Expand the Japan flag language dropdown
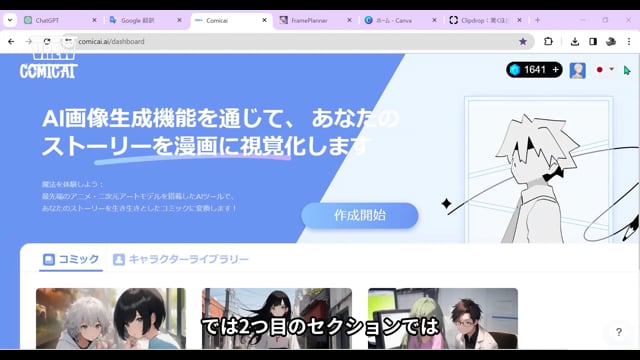The height and width of the screenshot is (360, 640). point(604,69)
